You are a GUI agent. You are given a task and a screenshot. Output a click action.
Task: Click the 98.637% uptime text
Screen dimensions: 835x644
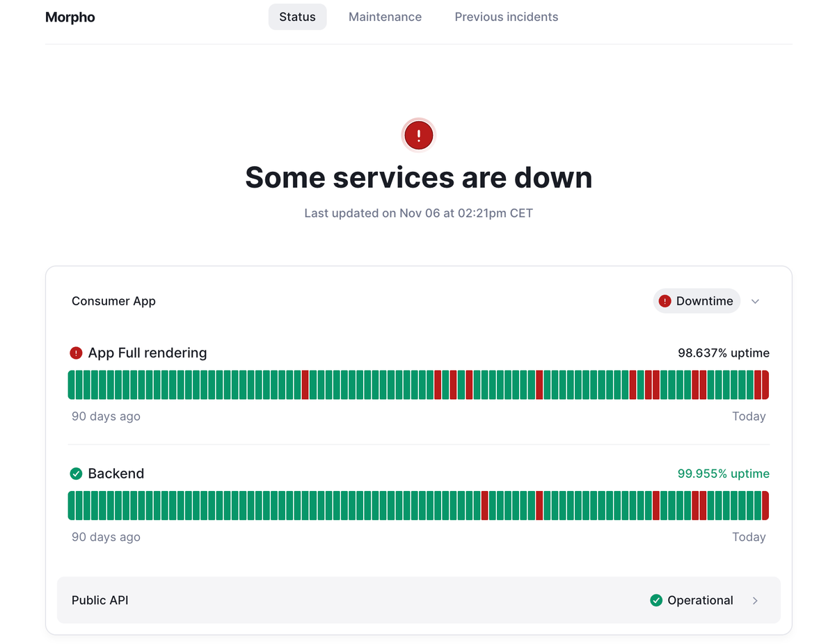tap(724, 353)
